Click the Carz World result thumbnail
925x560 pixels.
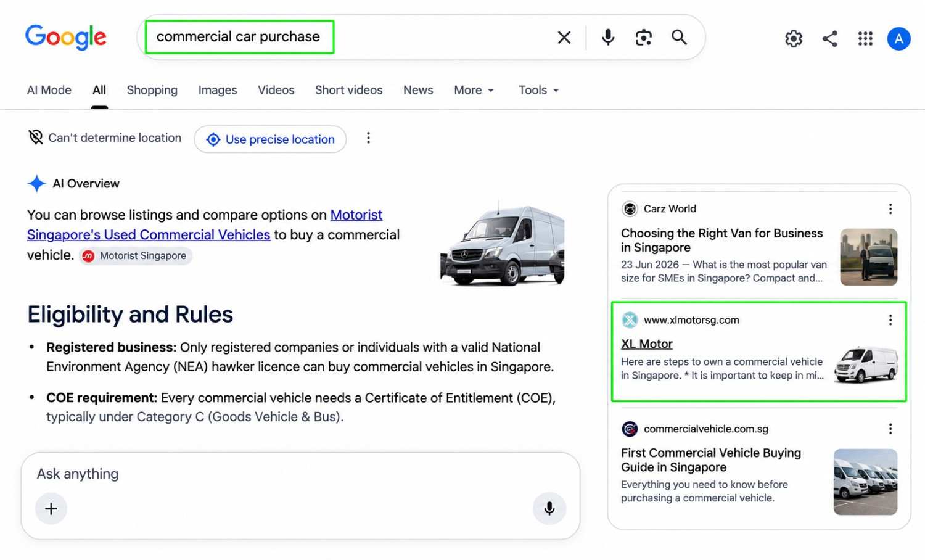[x=869, y=257]
